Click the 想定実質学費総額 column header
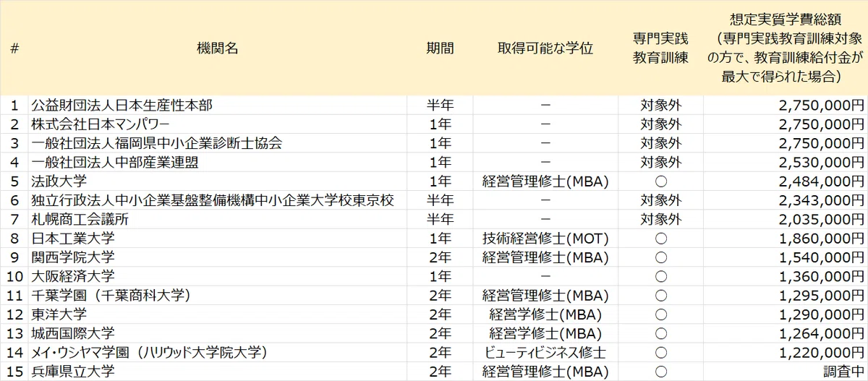This screenshot has width=868, height=381. click(x=785, y=48)
